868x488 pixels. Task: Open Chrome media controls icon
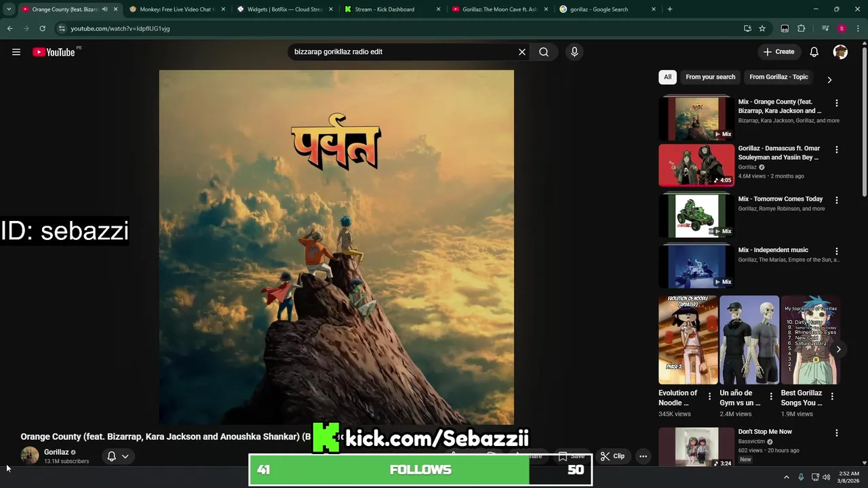tap(825, 28)
